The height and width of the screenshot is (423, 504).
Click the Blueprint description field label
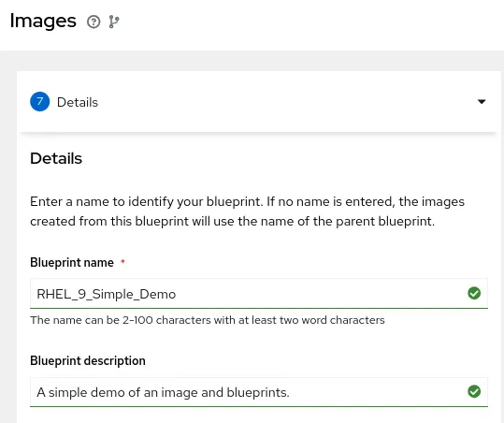pos(88,361)
